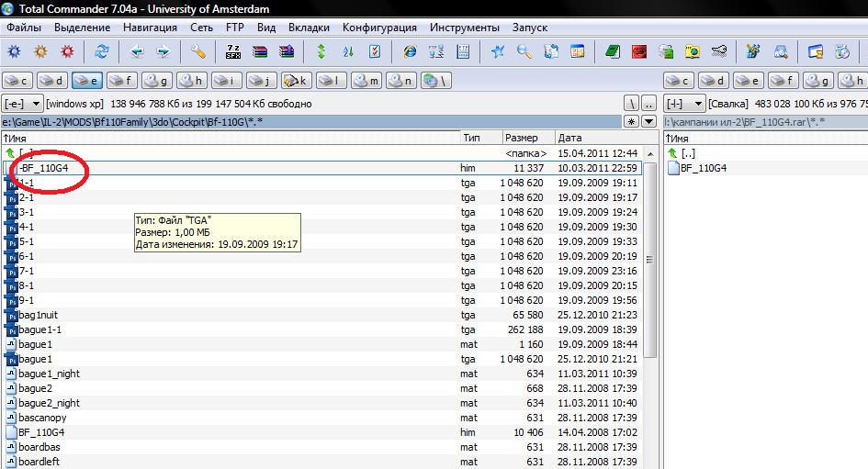The image size is (868, 469).
Task: Go to parent with the .. button
Action: click(x=648, y=104)
